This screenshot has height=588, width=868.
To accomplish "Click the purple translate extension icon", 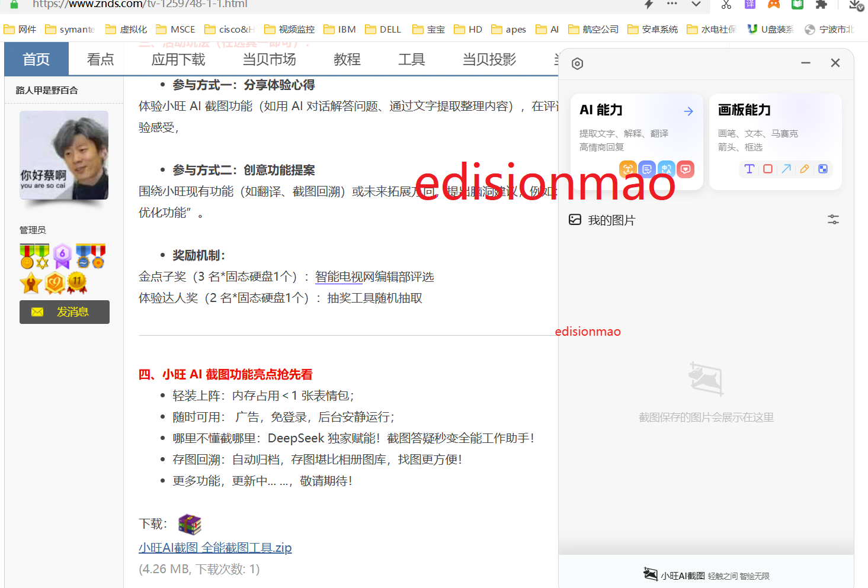I will (x=750, y=5).
